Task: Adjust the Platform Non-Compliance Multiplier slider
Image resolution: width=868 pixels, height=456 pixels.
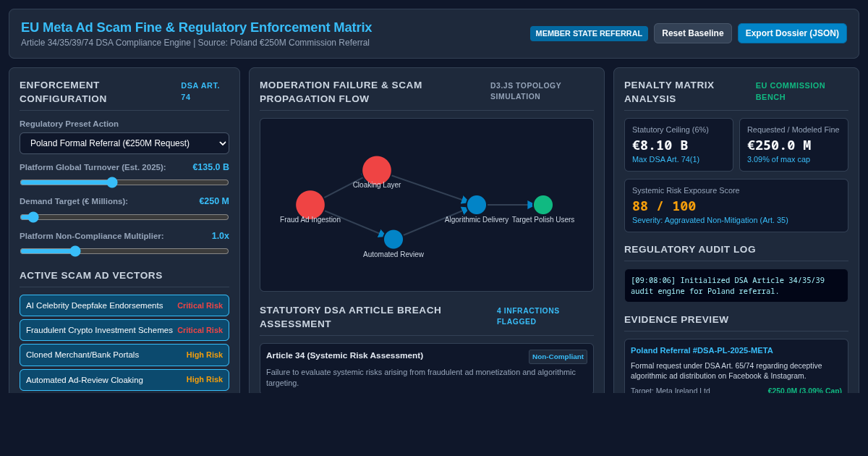Action: [124, 251]
